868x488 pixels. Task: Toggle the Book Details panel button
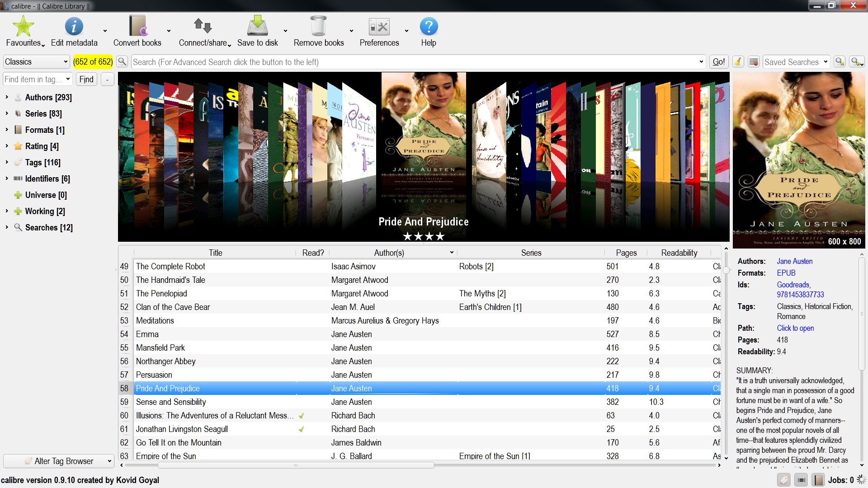point(818,480)
